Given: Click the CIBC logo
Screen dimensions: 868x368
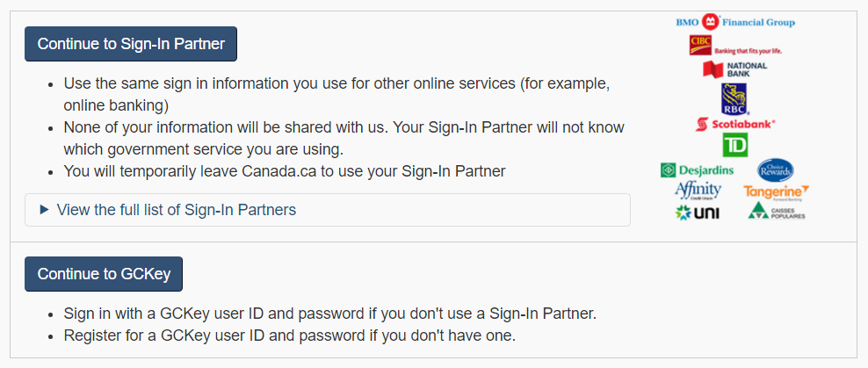Looking at the screenshot, I should 735,46.
